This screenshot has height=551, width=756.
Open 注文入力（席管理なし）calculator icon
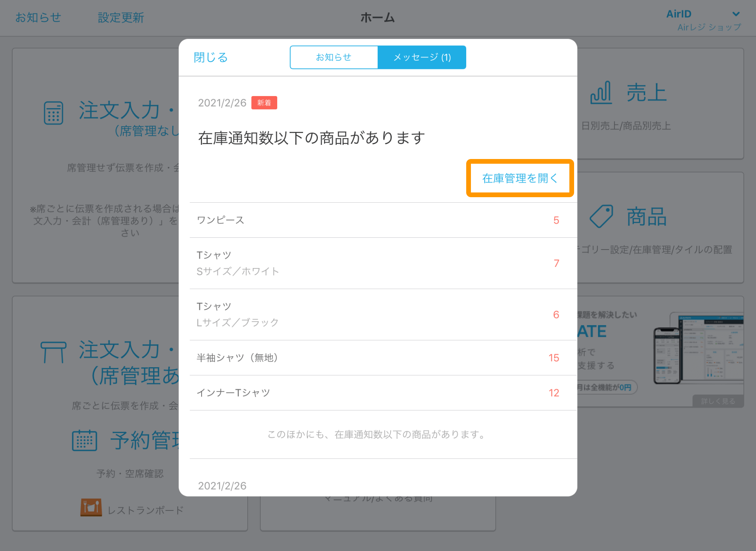54,113
